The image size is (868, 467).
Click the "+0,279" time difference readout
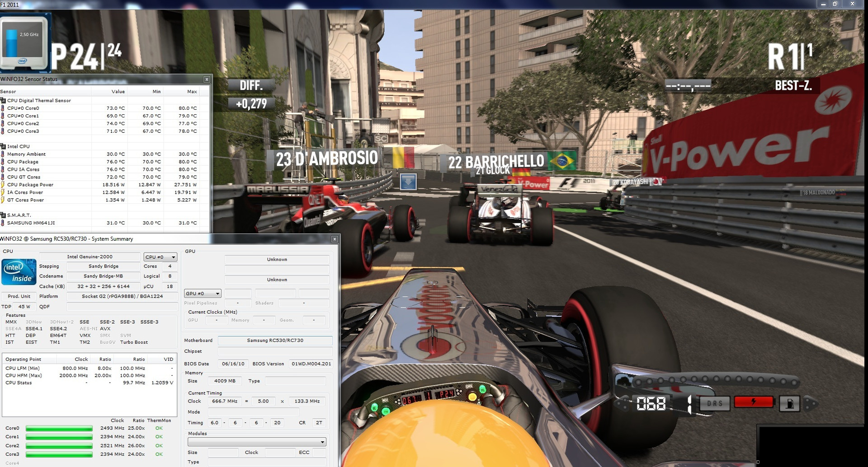pos(251,104)
